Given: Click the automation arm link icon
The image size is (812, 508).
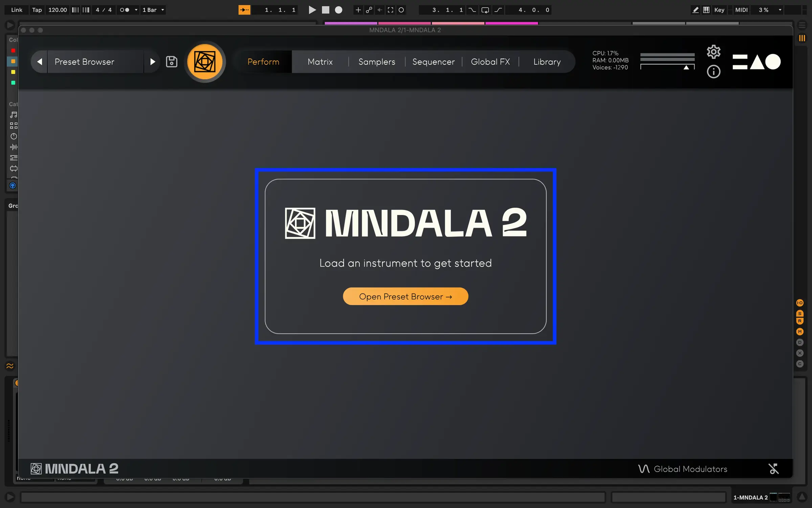Looking at the screenshot, I should point(369,10).
